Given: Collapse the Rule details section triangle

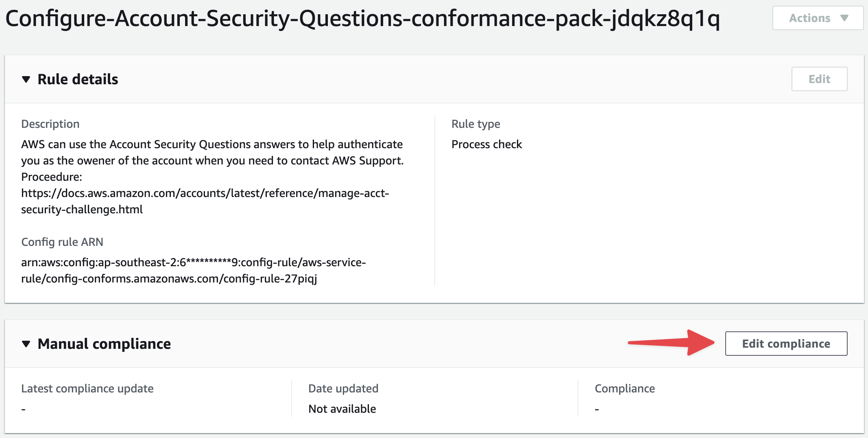Looking at the screenshot, I should (x=26, y=79).
